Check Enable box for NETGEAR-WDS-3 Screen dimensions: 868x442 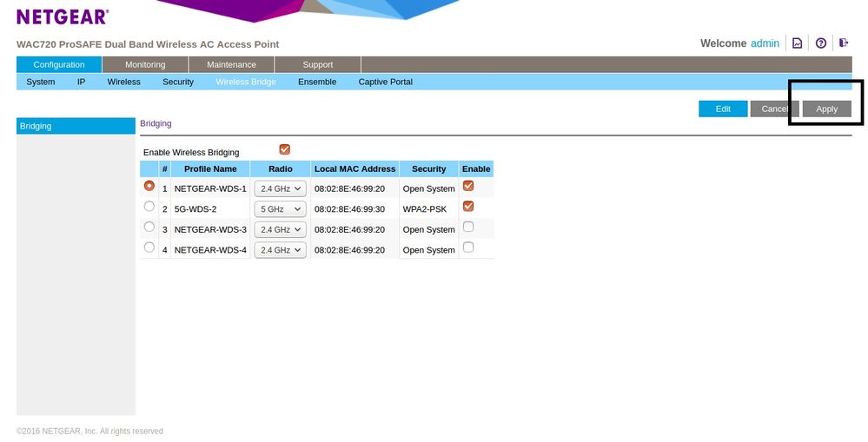click(x=468, y=227)
